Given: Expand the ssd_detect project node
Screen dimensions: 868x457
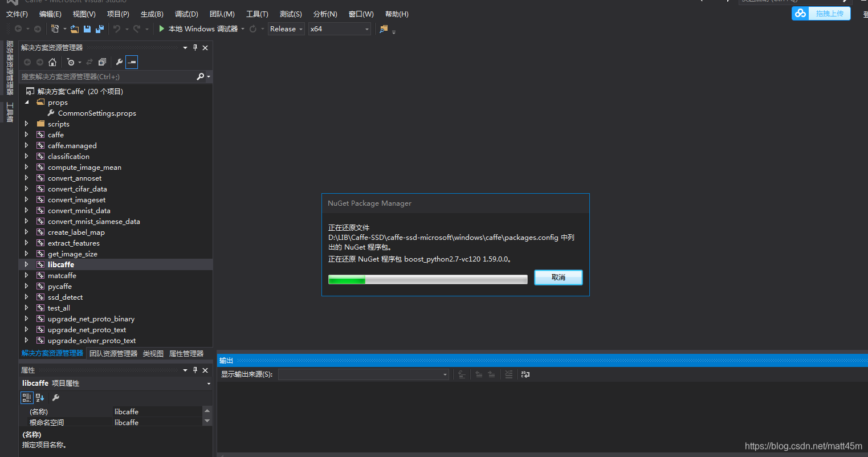Looking at the screenshot, I should (27, 297).
